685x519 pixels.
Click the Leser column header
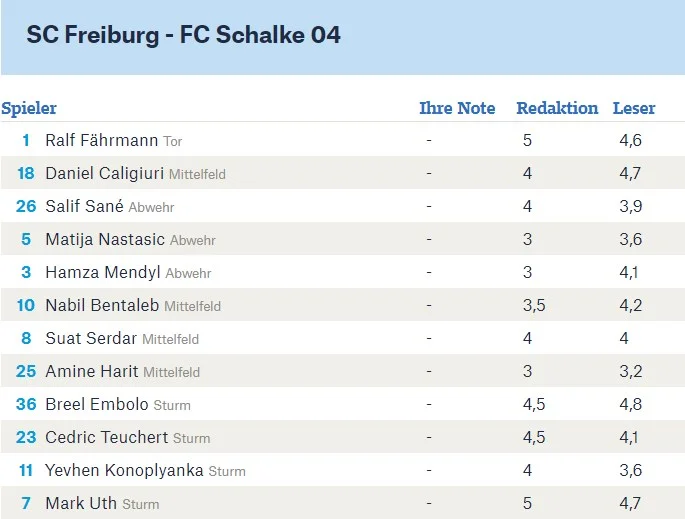[x=634, y=108]
